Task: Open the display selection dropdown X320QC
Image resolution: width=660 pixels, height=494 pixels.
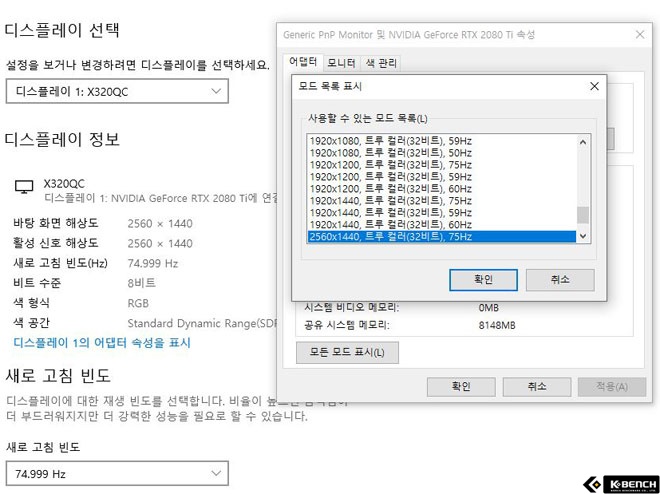Action: 117,91
